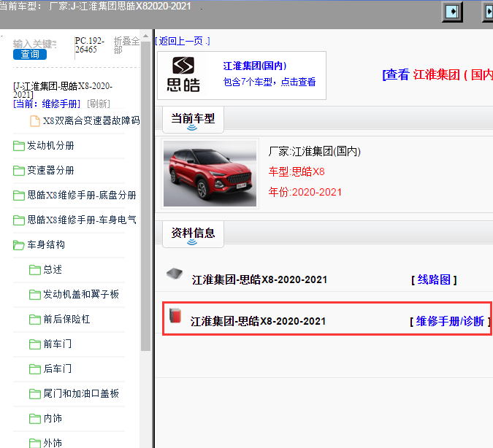Open the 后车门 subfolder label

[x=58, y=368]
